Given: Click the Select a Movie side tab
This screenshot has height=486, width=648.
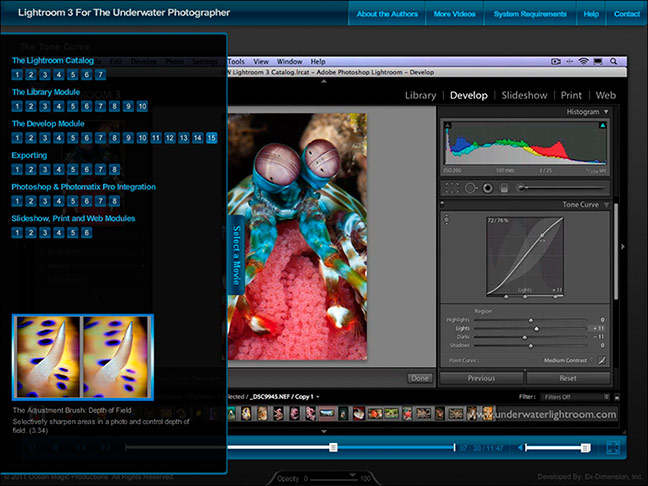Looking at the screenshot, I should 236,255.
